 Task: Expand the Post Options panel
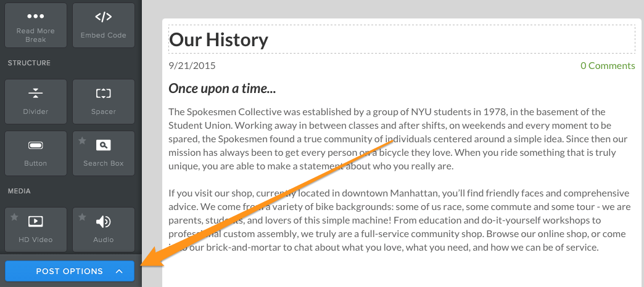tap(70, 272)
